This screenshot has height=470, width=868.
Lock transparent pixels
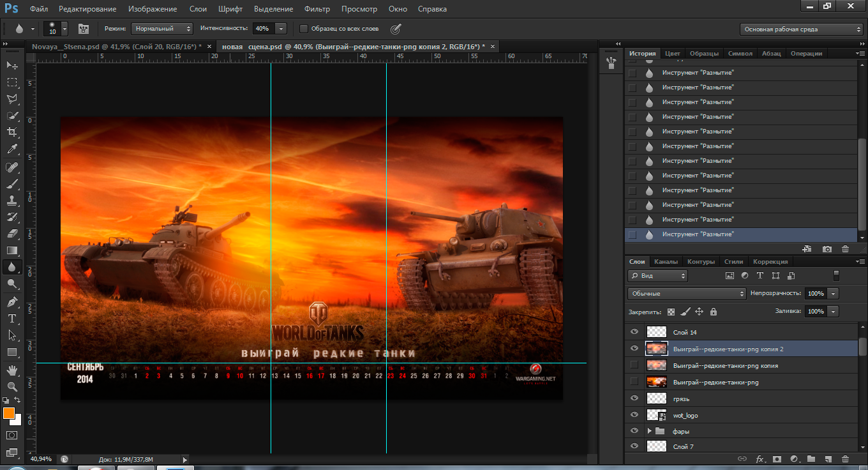[671, 312]
